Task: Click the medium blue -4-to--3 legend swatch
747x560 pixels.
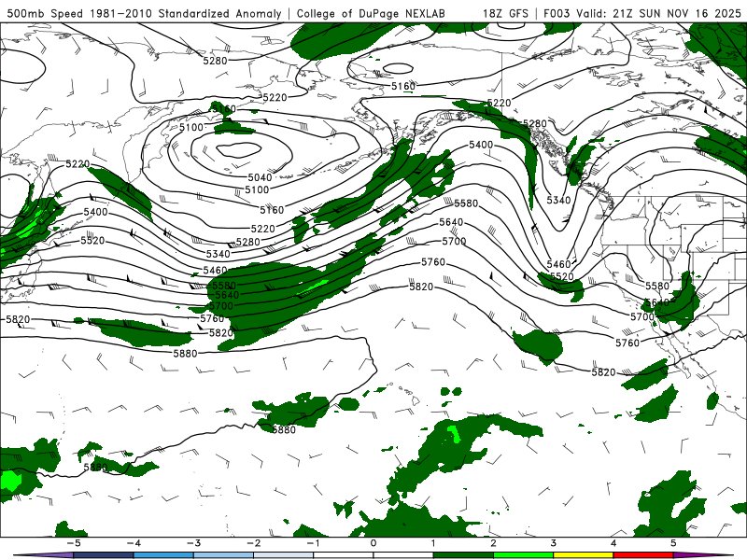Action: tap(163, 555)
